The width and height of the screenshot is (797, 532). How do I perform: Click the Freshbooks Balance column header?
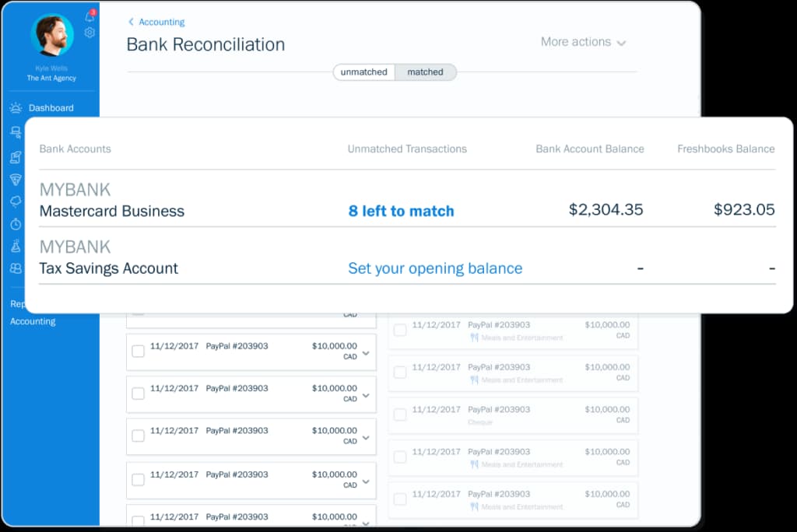click(x=726, y=149)
